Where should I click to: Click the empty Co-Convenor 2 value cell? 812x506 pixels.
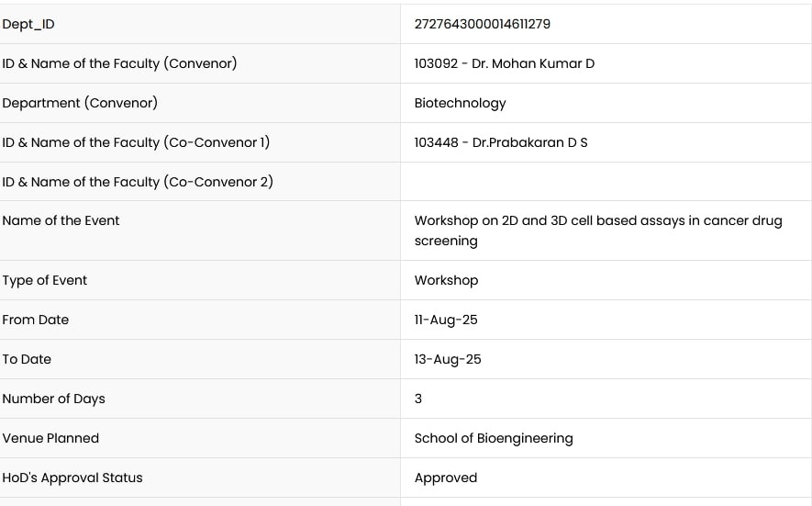(x=606, y=182)
